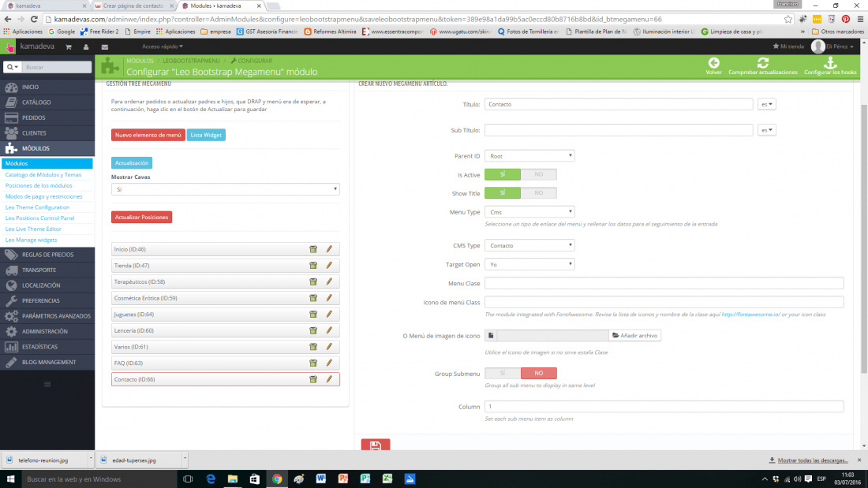Open the shopping cart icon in header
The width and height of the screenshot is (868, 488).
point(69,47)
